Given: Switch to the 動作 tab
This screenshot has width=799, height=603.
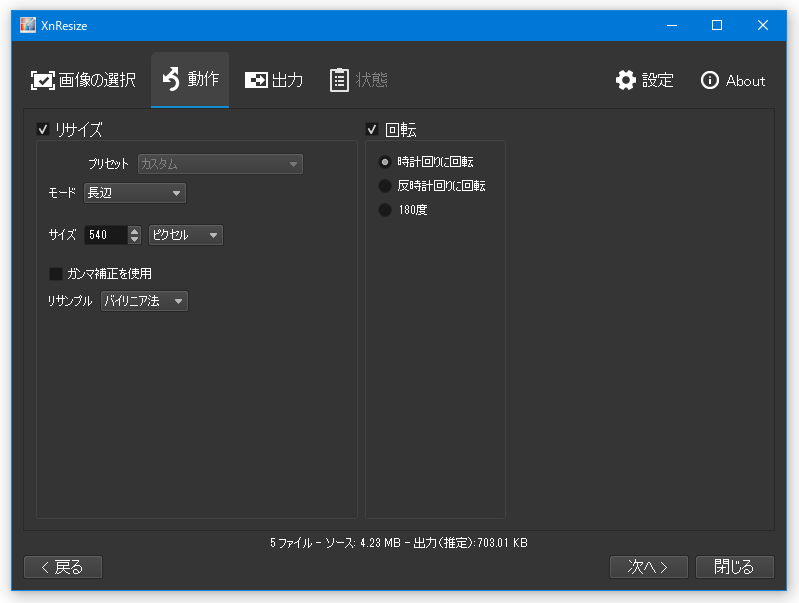Looking at the screenshot, I should click(x=190, y=80).
